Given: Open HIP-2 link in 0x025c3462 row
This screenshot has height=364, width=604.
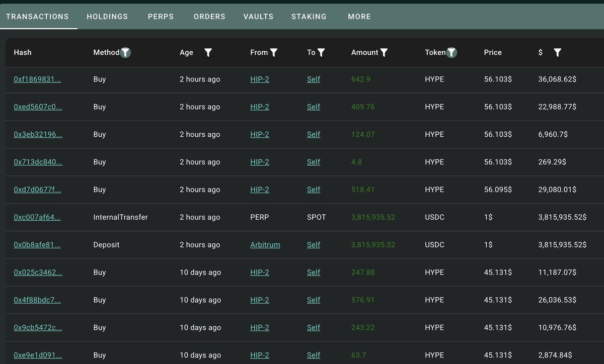Looking at the screenshot, I should tap(260, 272).
